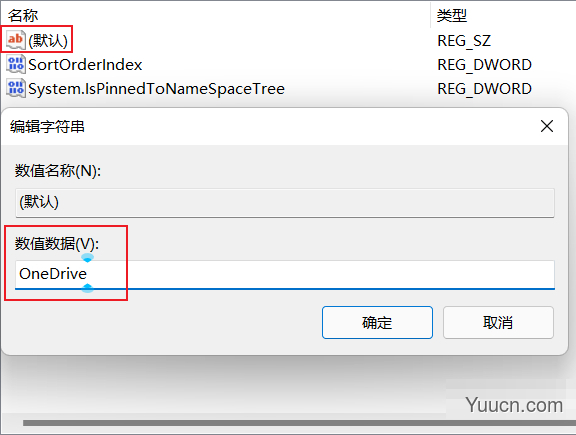Click the 确定 button

click(x=377, y=323)
